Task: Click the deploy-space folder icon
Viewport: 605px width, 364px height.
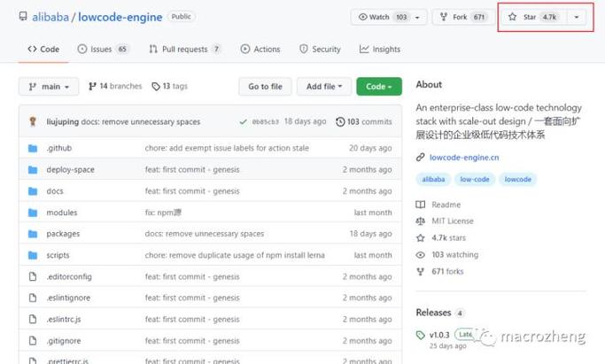Action: tap(33, 170)
